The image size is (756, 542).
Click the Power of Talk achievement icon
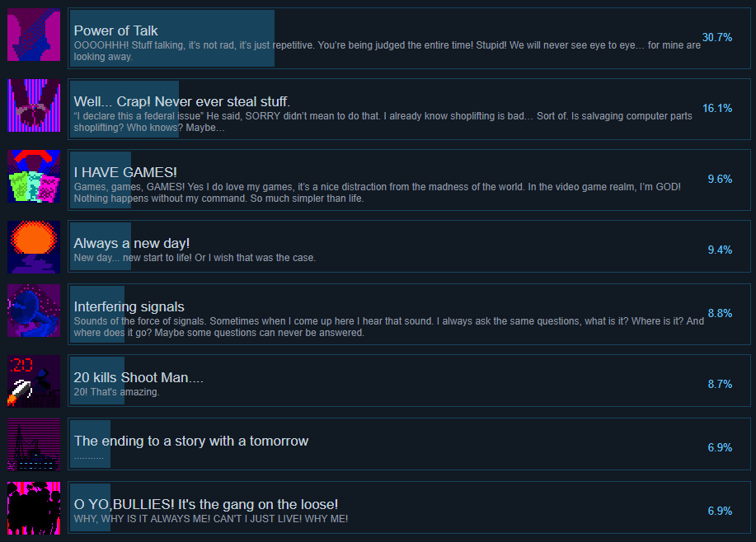pos(34,35)
